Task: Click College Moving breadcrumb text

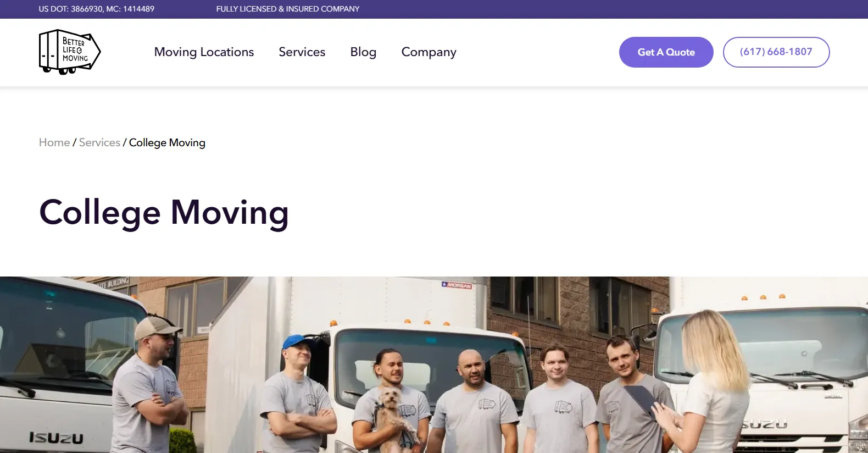Action: pyautogui.click(x=167, y=143)
